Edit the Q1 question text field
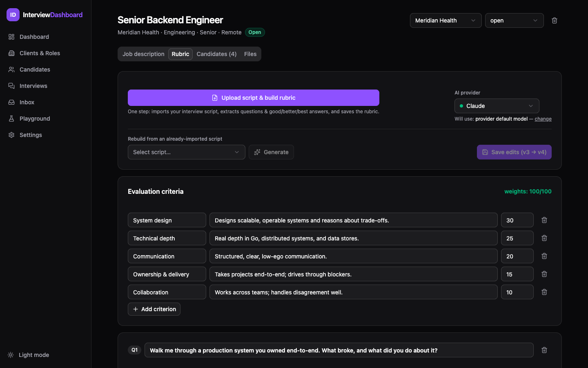 (x=339, y=350)
